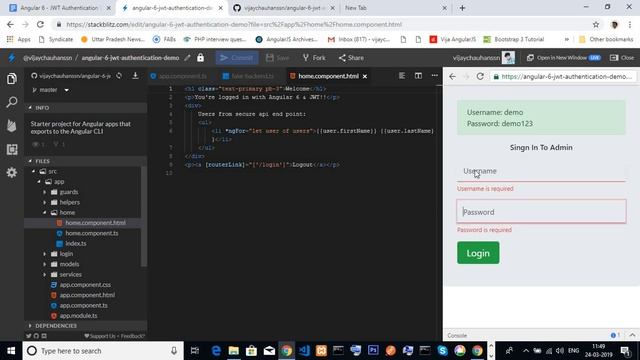
Task: Click the Windows Start button
Action: click(x=11, y=351)
